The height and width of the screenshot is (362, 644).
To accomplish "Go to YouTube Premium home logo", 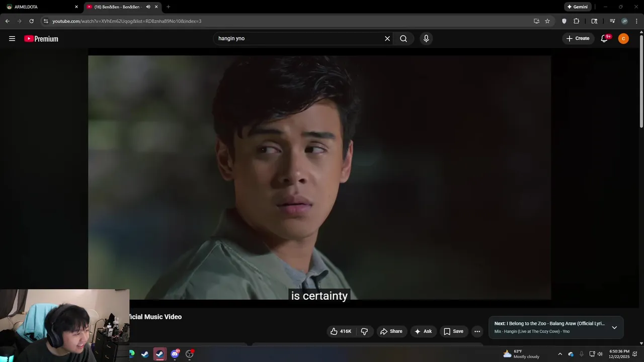I will click(41, 39).
